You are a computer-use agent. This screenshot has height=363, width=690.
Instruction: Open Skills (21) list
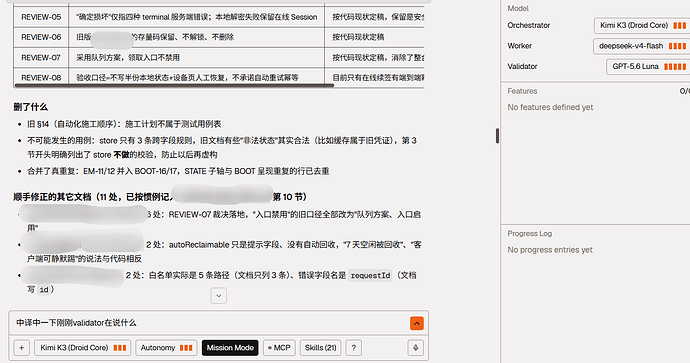[x=320, y=348]
